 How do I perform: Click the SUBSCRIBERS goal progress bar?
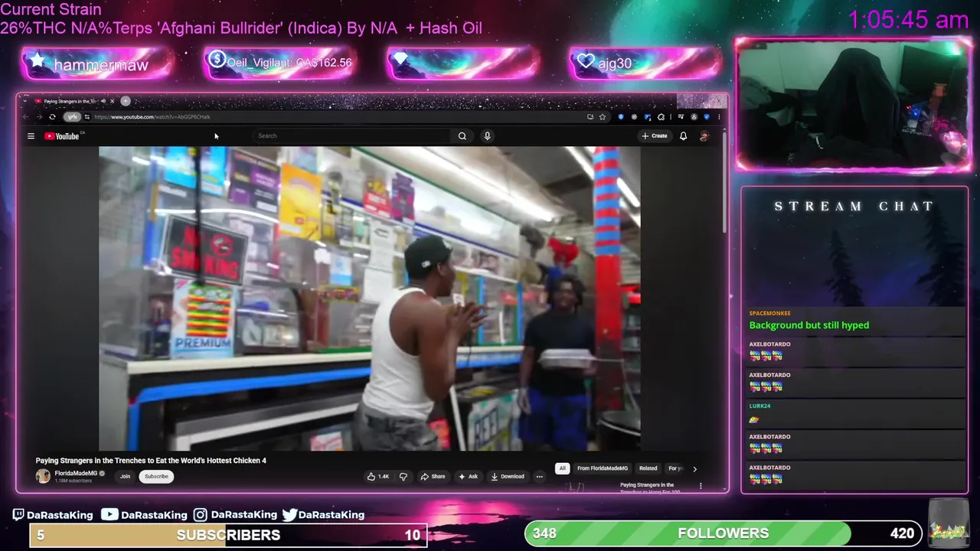pos(228,535)
